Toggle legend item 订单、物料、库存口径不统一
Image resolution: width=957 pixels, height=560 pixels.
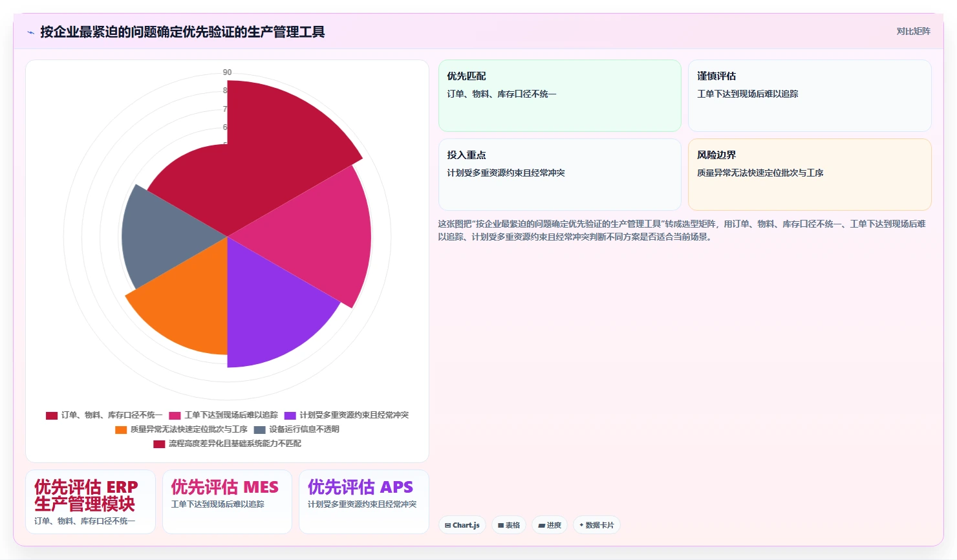[x=104, y=415]
